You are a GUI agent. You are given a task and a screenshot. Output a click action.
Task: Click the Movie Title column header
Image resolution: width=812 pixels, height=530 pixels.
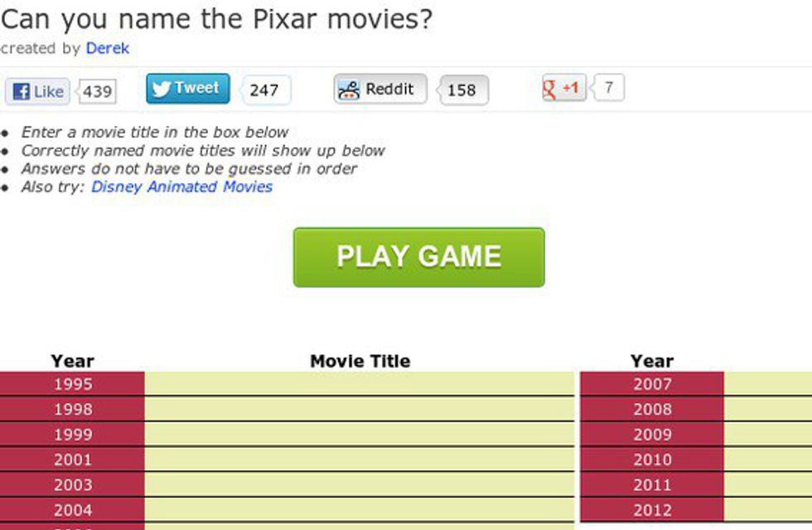pos(360,361)
